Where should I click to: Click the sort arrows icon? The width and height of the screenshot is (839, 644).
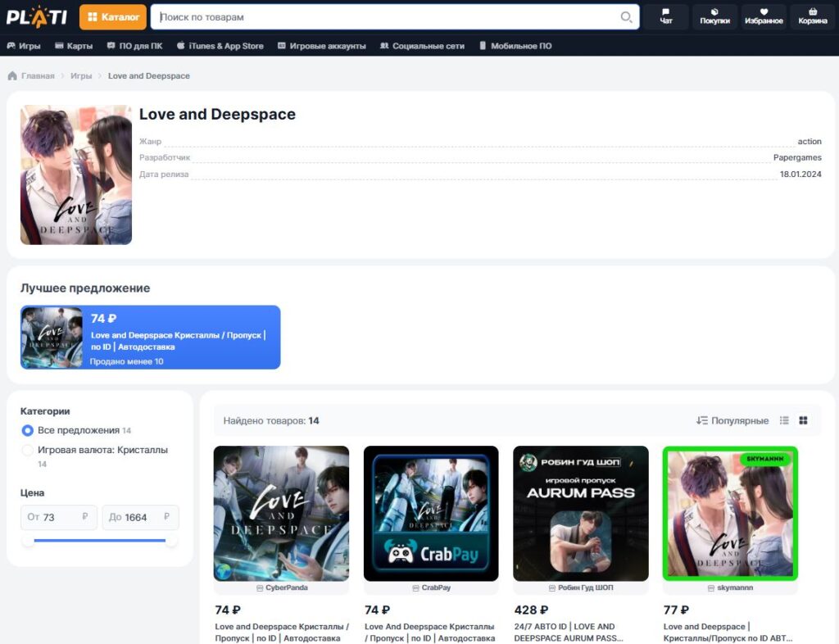[x=701, y=420]
